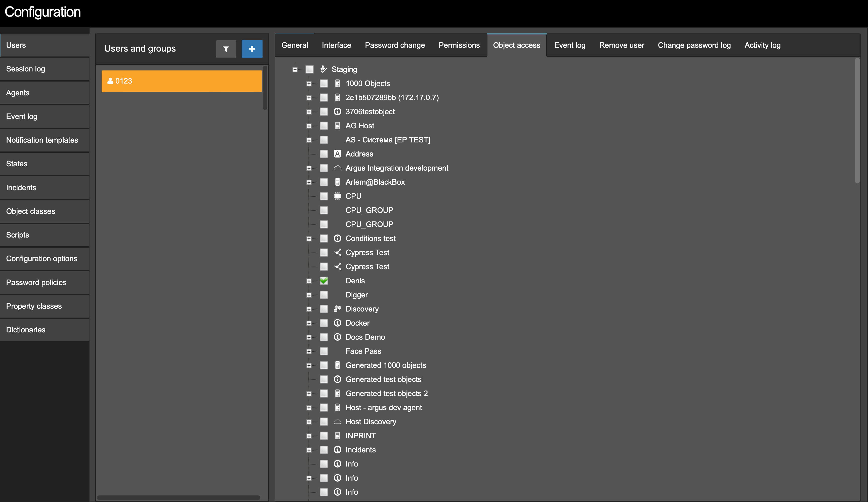The width and height of the screenshot is (868, 502).
Task: Select the Artem@BlackBox tree row
Action: click(375, 182)
